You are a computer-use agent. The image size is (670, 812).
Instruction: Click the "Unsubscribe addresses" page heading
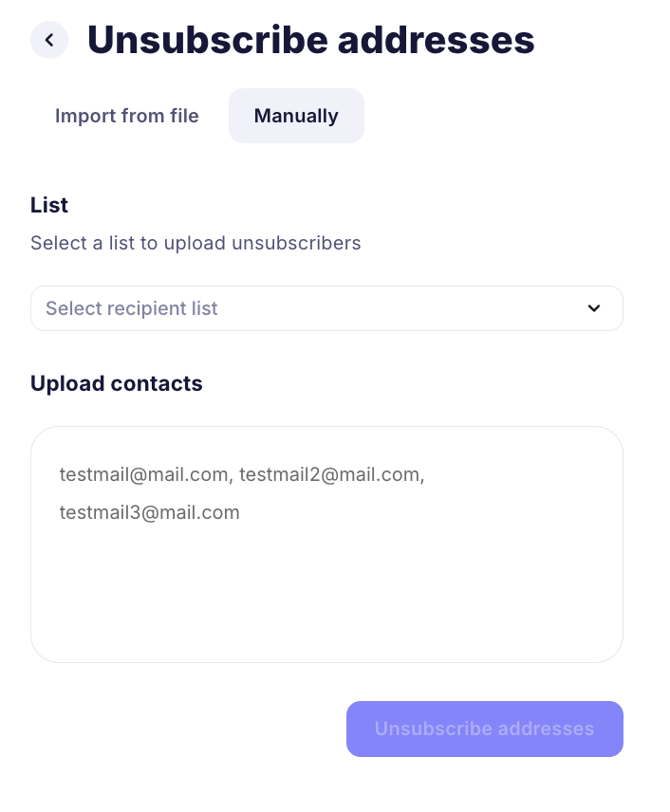coord(311,40)
